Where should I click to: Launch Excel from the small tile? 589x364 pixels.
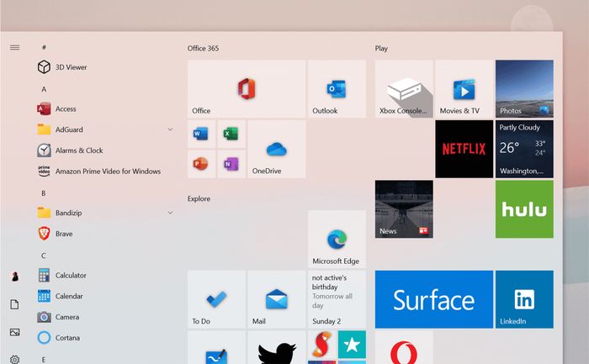[231, 134]
